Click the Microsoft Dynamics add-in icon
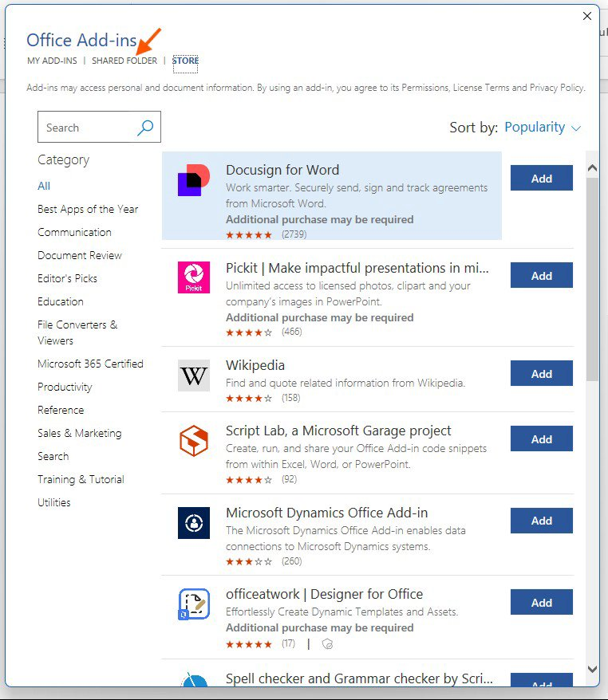 [x=194, y=523]
